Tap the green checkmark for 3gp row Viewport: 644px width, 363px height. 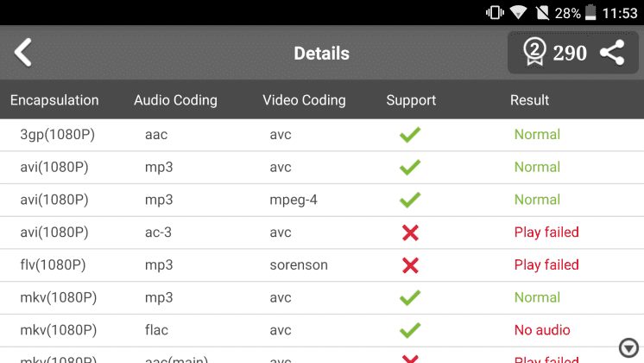[x=410, y=135]
